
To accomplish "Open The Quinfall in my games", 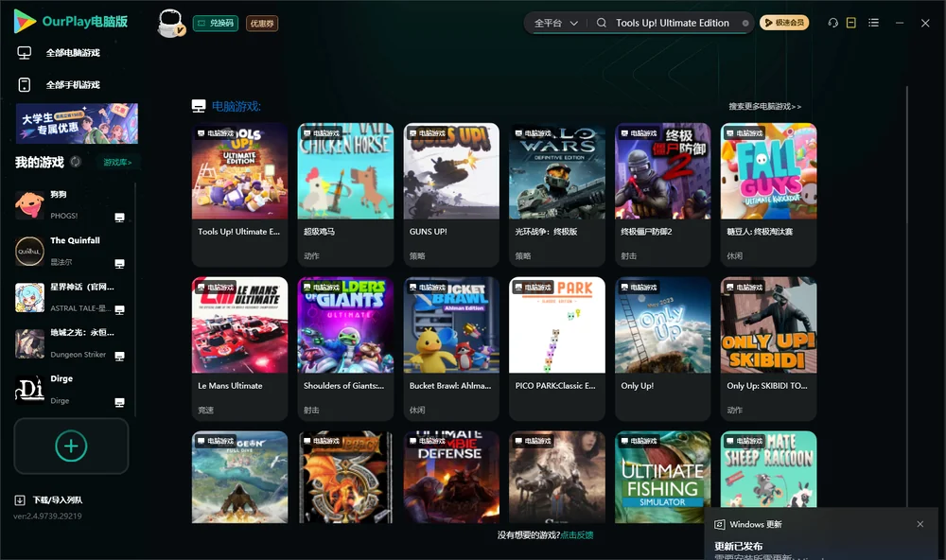I will pos(71,251).
